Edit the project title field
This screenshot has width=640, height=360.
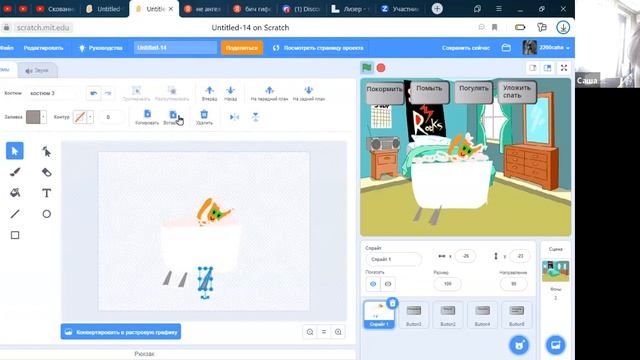pyautogui.click(x=176, y=48)
